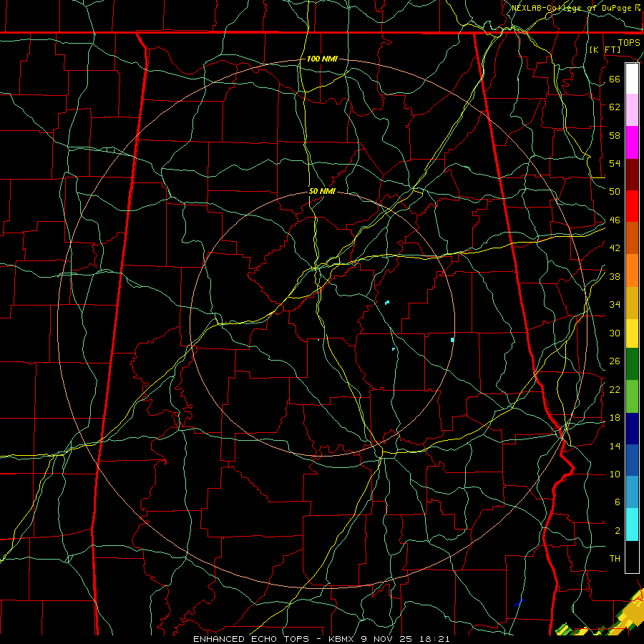Click the legend value '66'

click(x=615, y=79)
